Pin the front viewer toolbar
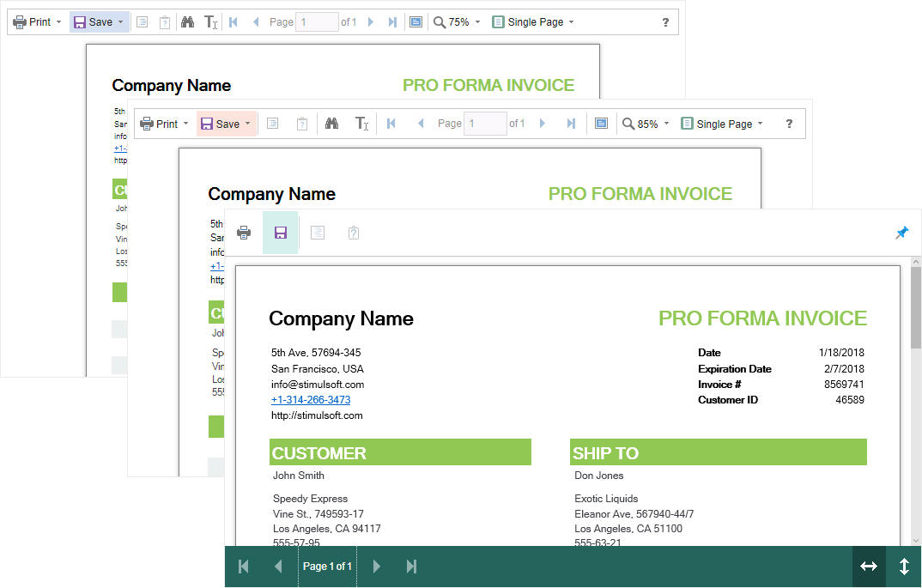Image resolution: width=922 pixels, height=588 pixels. tap(901, 233)
